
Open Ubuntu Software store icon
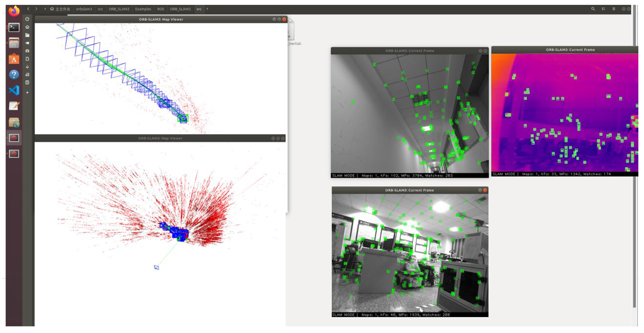(x=14, y=59)
